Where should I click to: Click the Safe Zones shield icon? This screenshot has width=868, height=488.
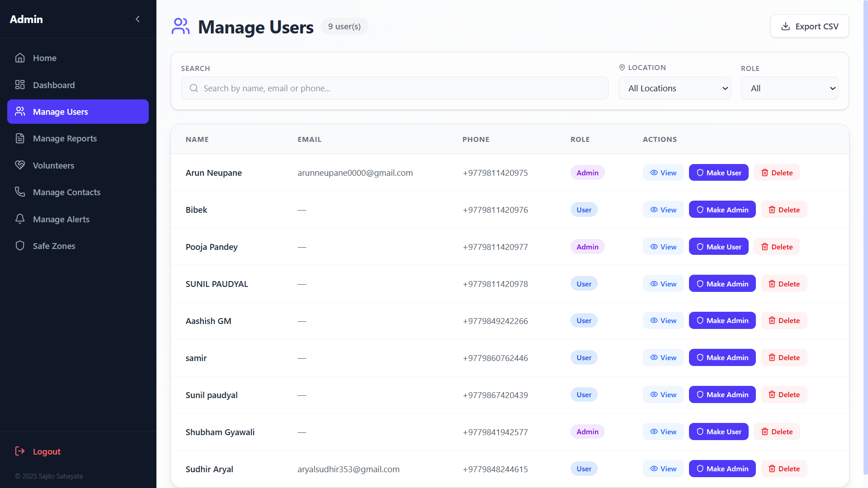[20, 246]
